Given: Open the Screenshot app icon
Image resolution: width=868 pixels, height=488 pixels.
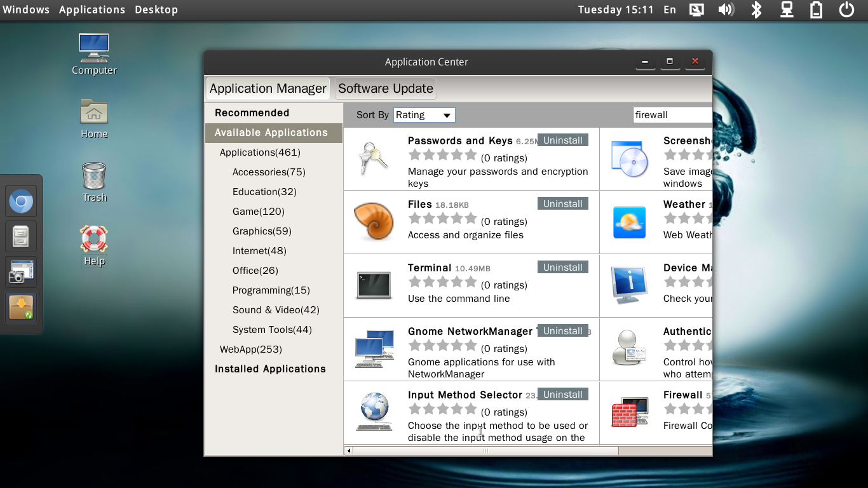Looking at the screenshot, I should click(629, 159).
